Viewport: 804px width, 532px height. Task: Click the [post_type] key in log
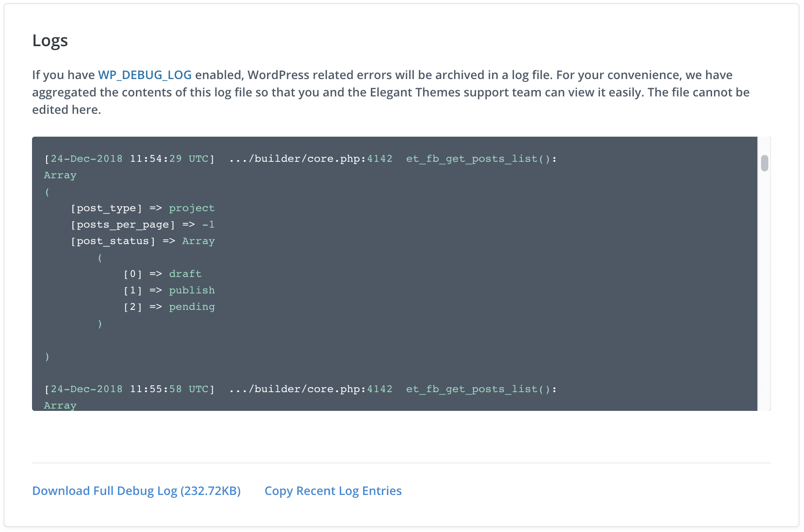click(106, 208)
